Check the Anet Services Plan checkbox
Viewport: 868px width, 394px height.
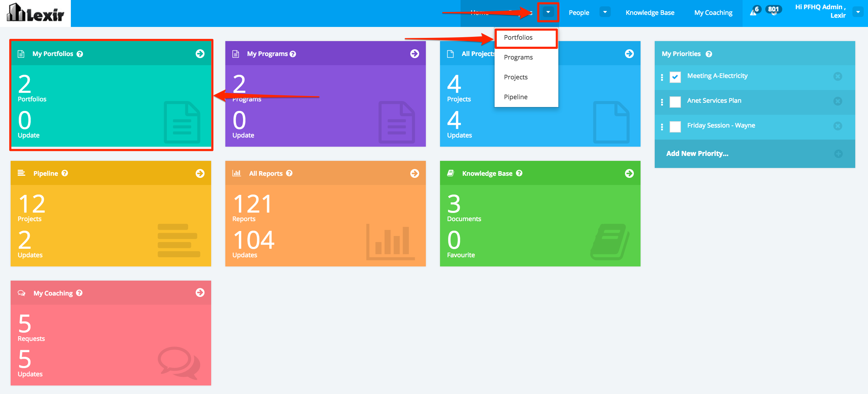pos(675,102)
